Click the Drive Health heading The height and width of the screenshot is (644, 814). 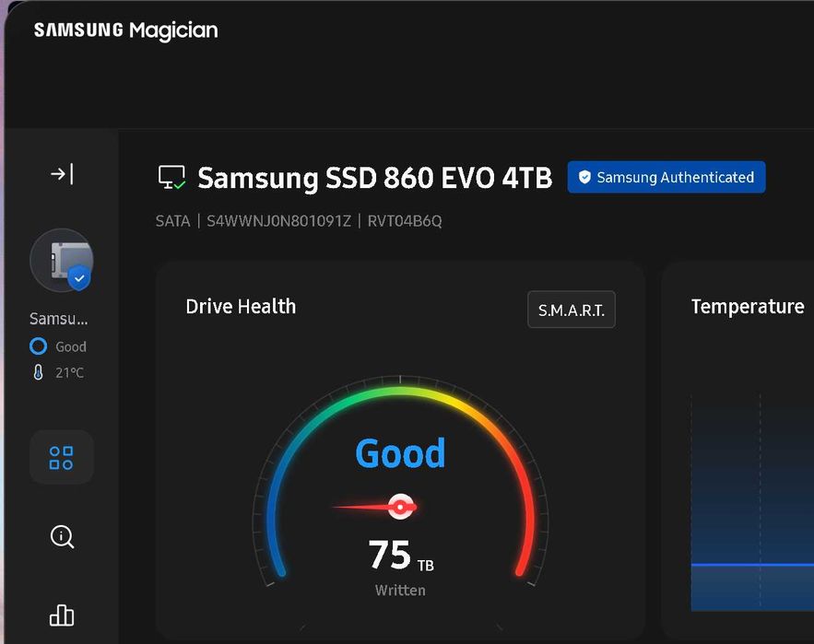coord(241,307)
